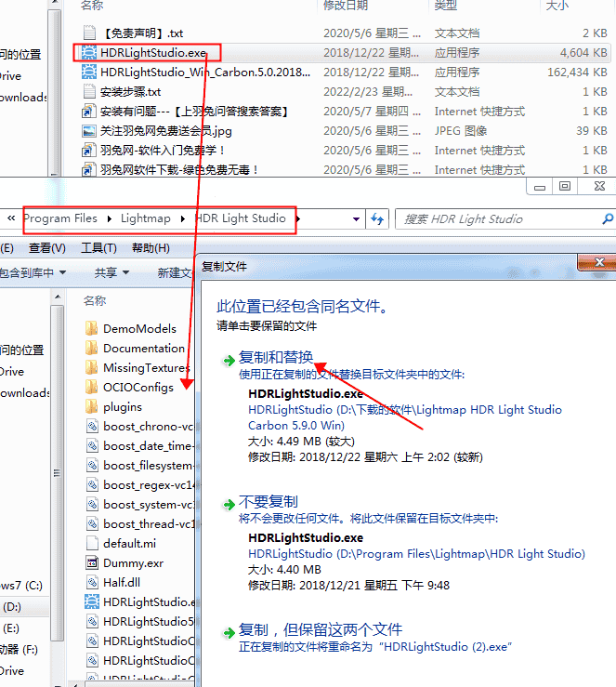The height and width of the screenshot is (687, 616).
Task: Click the search magnifier icon
Action: pos(608,218)
